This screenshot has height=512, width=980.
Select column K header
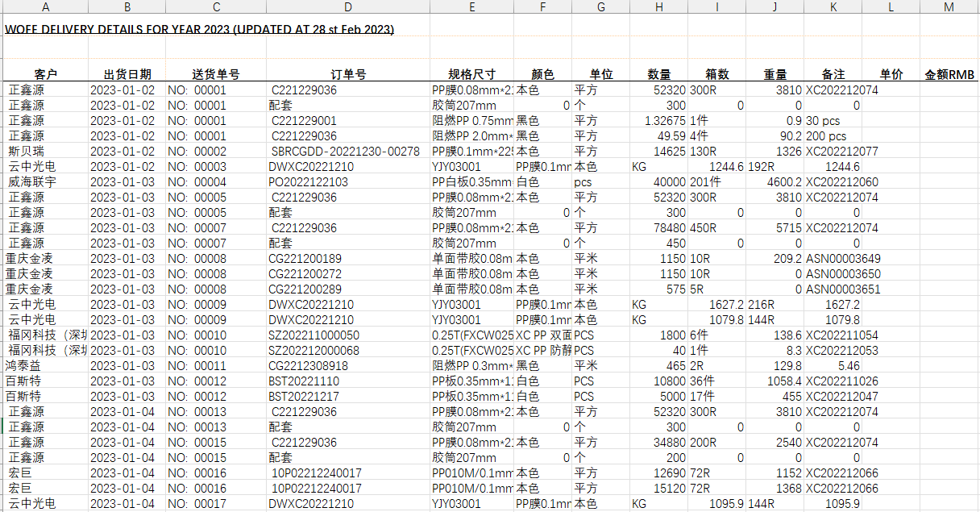[833, 7]
